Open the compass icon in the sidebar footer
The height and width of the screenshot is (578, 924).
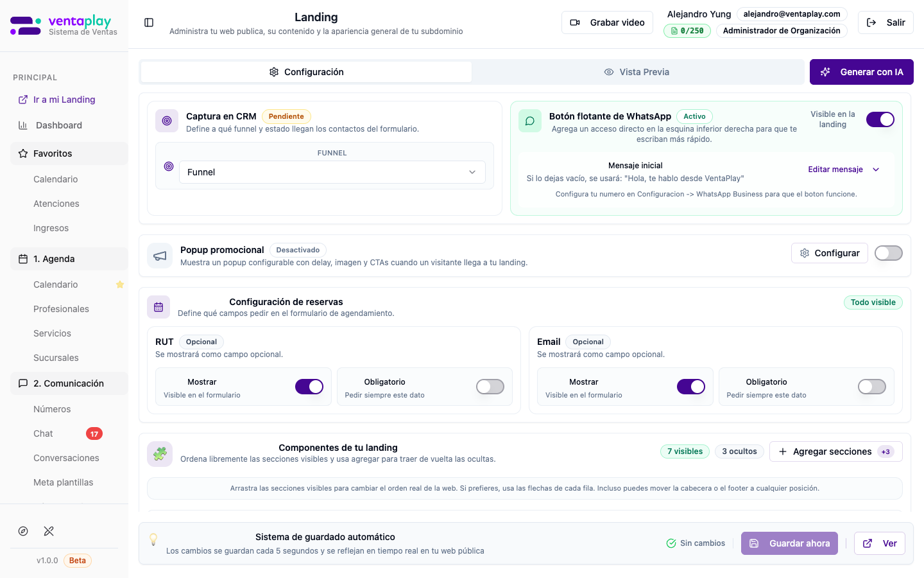tap(23, 531)
